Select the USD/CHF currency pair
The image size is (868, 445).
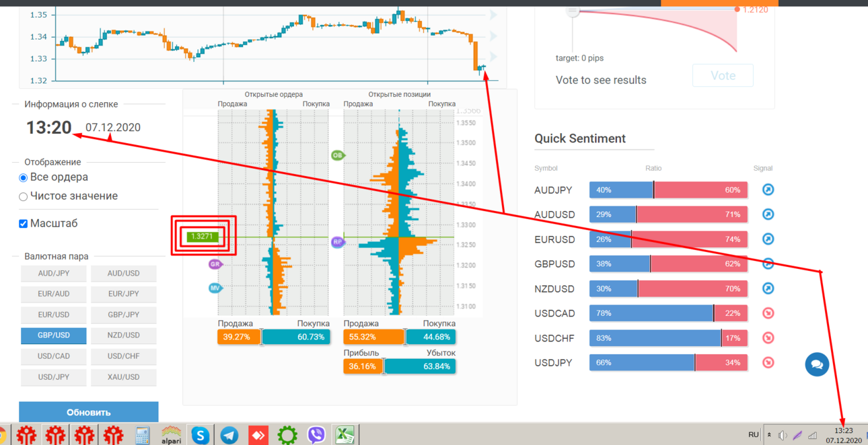[124, 356]
